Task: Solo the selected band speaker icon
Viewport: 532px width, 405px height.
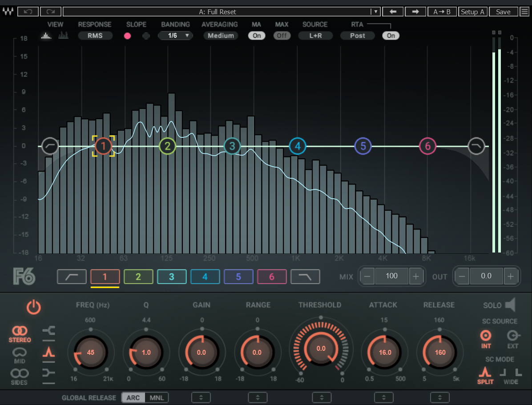Action: pyautogui.click(x=510, y=305)
